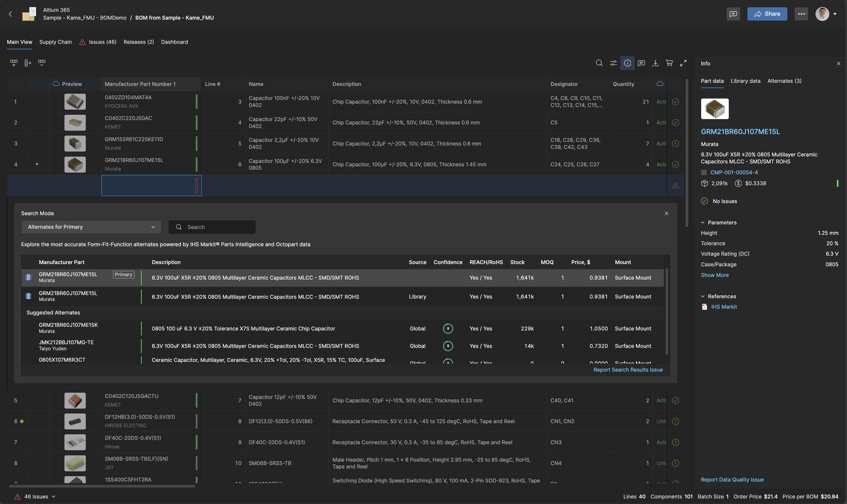Collapse the Parameters section
Viewport: 847px width, 504px height.
pos(703,222)
